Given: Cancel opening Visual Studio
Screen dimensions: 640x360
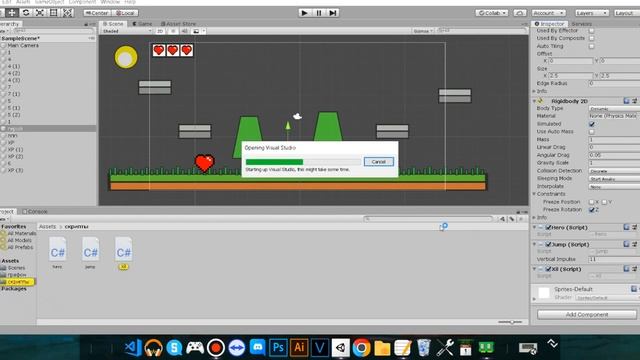Looking at the screenshot, I should point(378,162).
